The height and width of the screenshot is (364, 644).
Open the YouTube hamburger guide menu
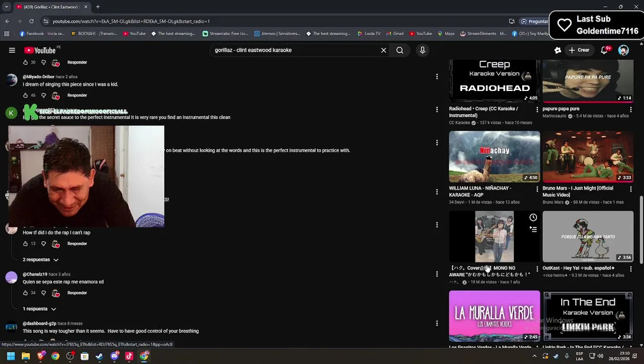tap(12, 50)
